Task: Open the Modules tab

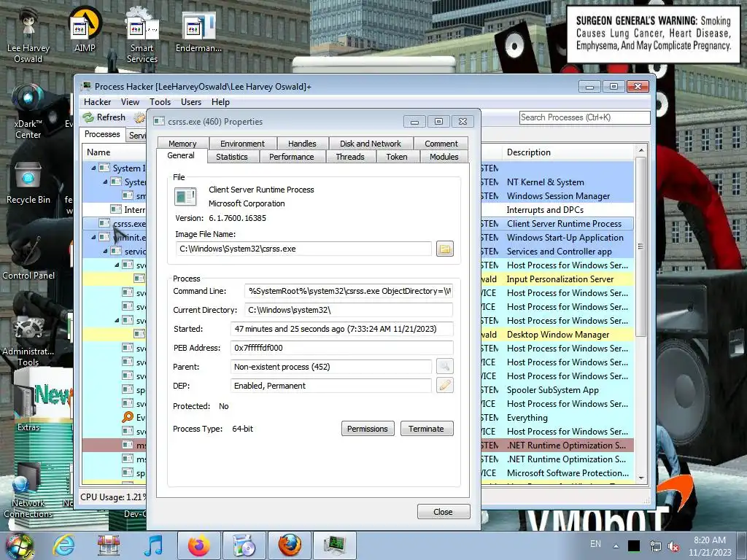Action: pyautogui.click(x=444, y=157)
